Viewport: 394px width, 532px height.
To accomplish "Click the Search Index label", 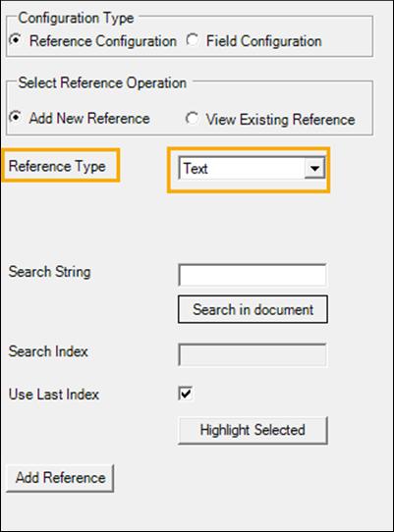I will tap(48, 351).
